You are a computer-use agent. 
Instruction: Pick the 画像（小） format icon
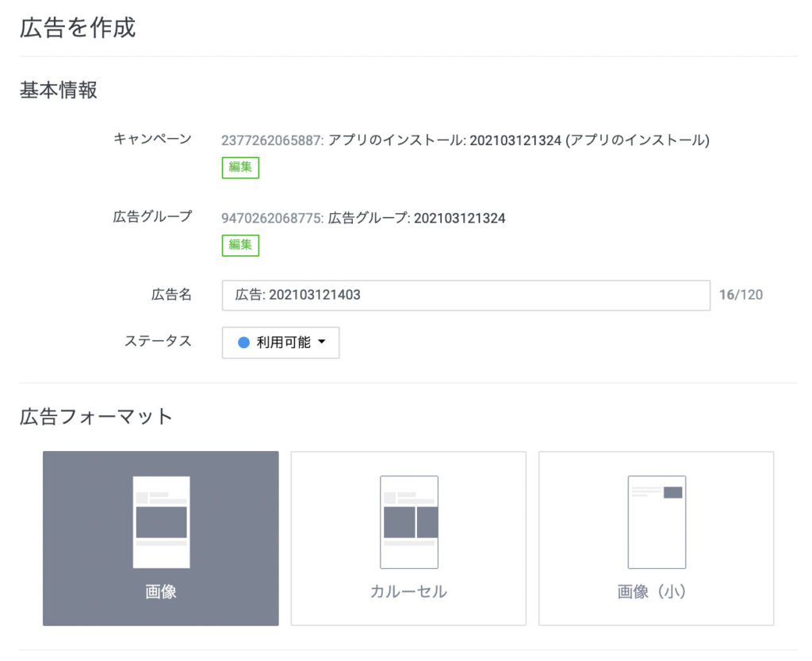656,537
